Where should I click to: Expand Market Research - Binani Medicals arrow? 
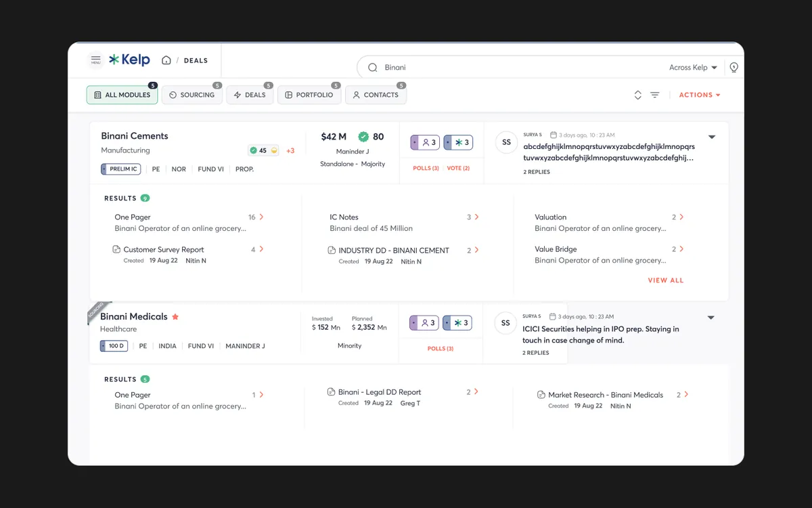coord(686,394)
